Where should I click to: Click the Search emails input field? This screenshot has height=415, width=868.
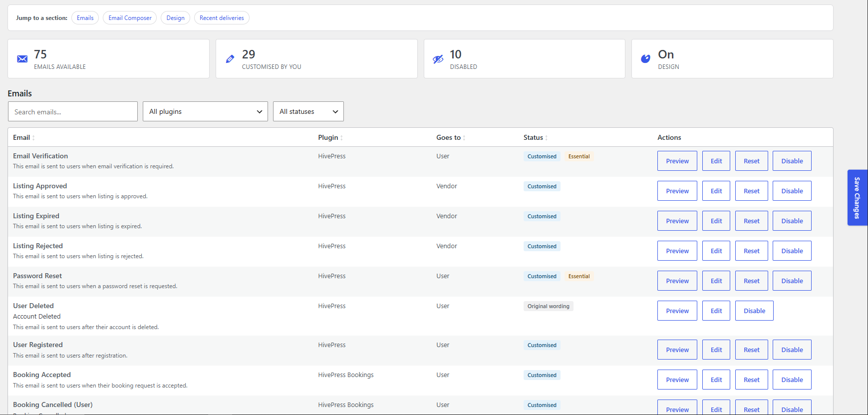(x=73, y=111)
